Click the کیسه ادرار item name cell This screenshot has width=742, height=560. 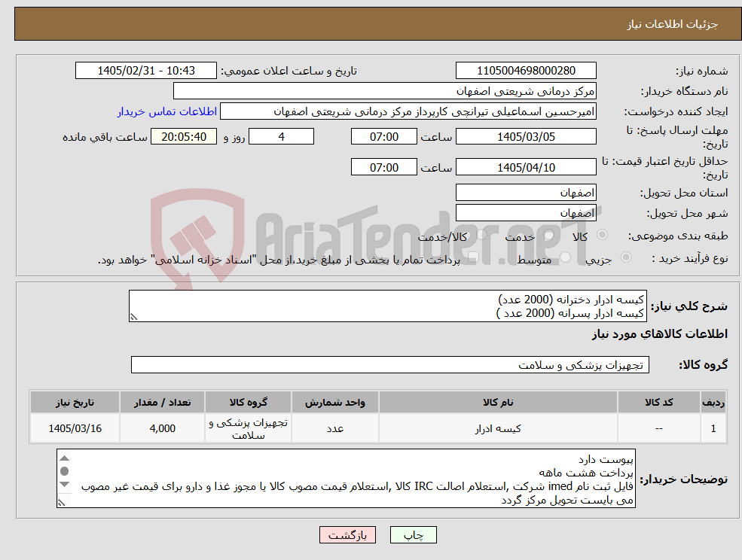pos(498,428)
